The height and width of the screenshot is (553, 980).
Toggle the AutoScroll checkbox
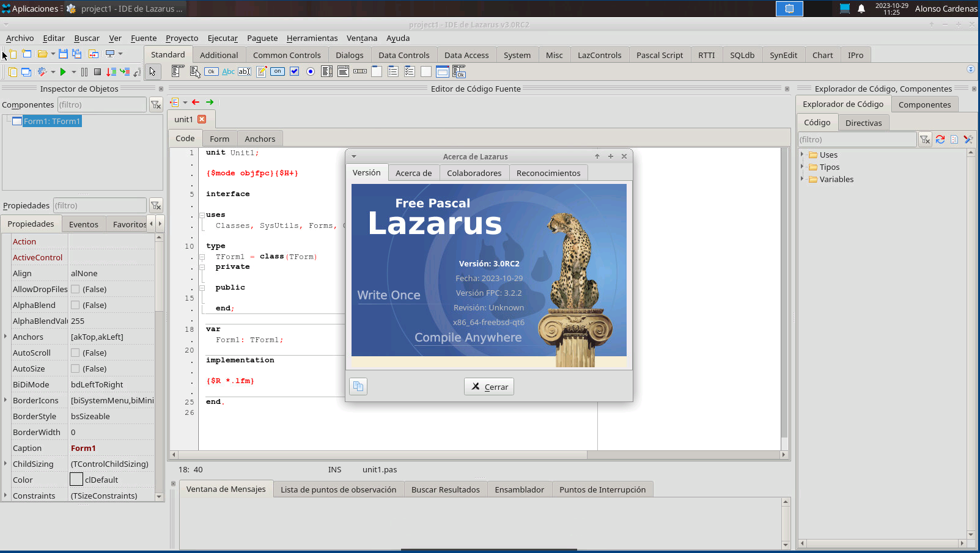pyautogui.click(x=75, y=353)
